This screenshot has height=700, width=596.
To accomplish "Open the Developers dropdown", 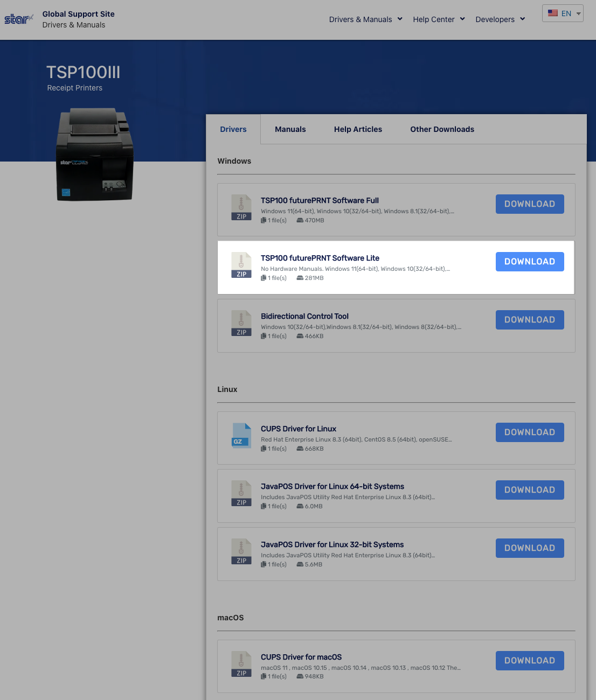I will pos(500,19).
